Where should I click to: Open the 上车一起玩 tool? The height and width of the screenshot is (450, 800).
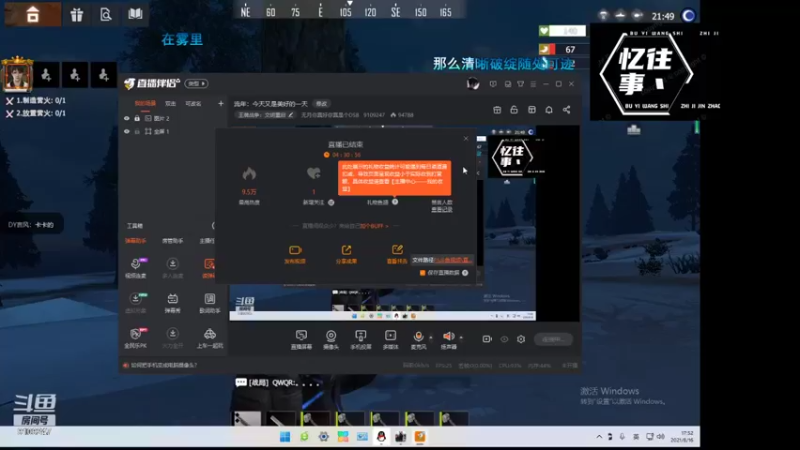210,338
